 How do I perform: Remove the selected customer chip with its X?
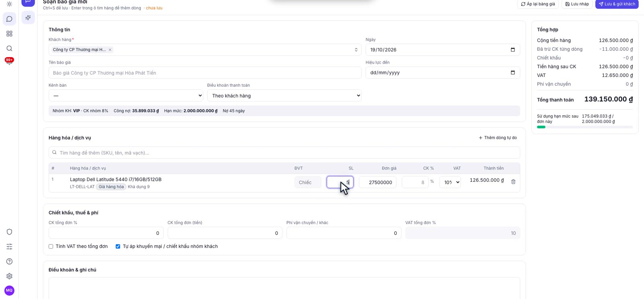click(110, 50)
